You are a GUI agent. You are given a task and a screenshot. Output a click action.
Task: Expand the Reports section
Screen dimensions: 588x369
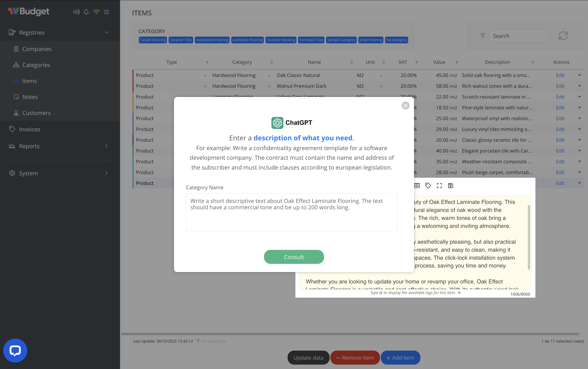[x=106, y=146]
